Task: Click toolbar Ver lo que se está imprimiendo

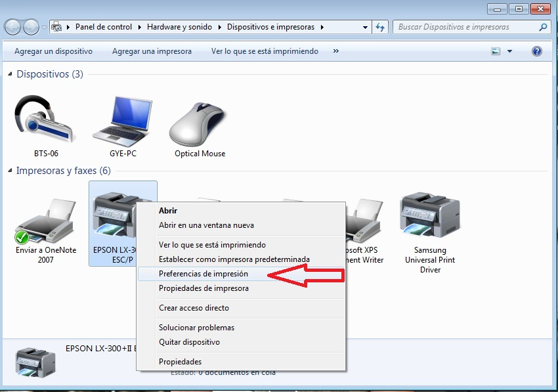Action: click(x=265, y=51)
